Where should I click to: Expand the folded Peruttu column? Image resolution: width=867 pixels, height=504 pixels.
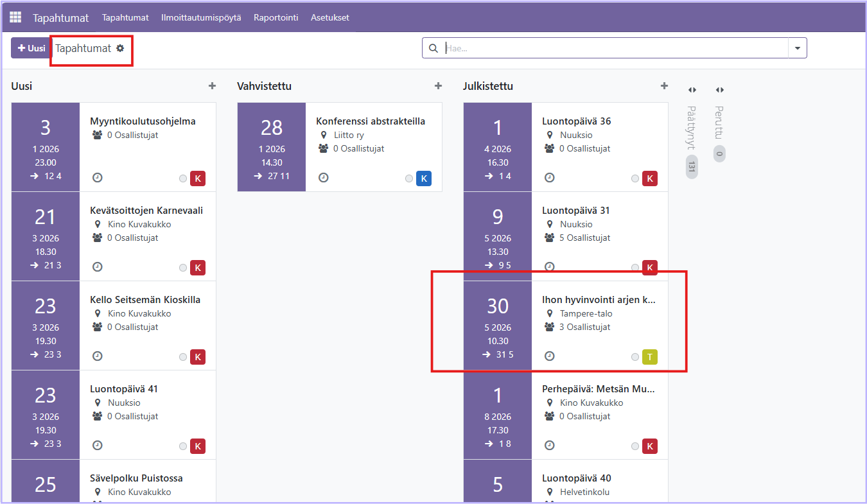[719, 90]
